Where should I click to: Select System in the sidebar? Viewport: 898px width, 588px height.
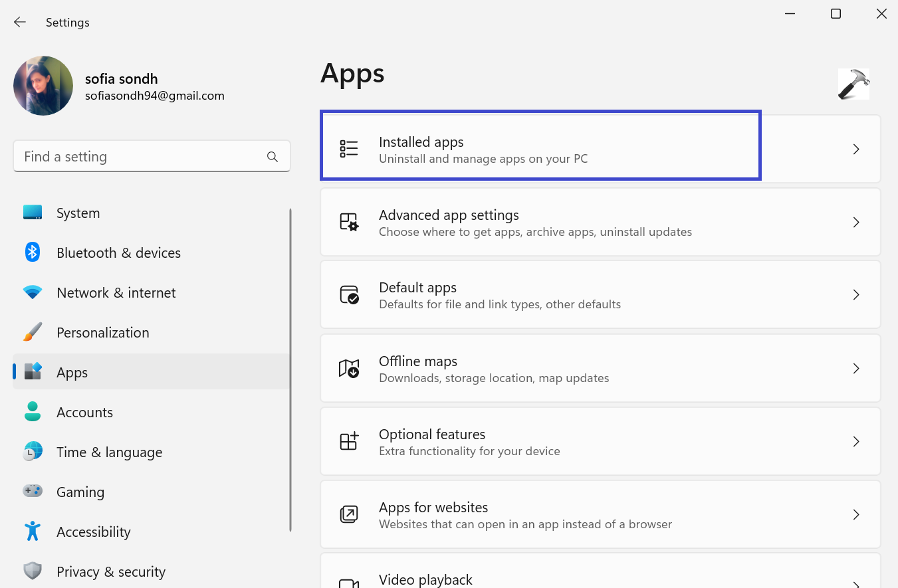pos(78,213)
